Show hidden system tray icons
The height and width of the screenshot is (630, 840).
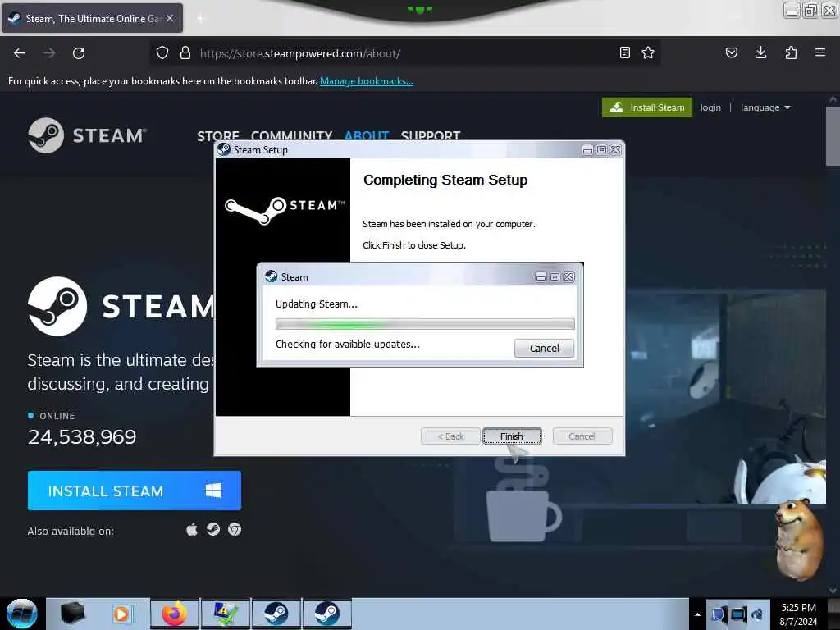[x=697, y=614]
